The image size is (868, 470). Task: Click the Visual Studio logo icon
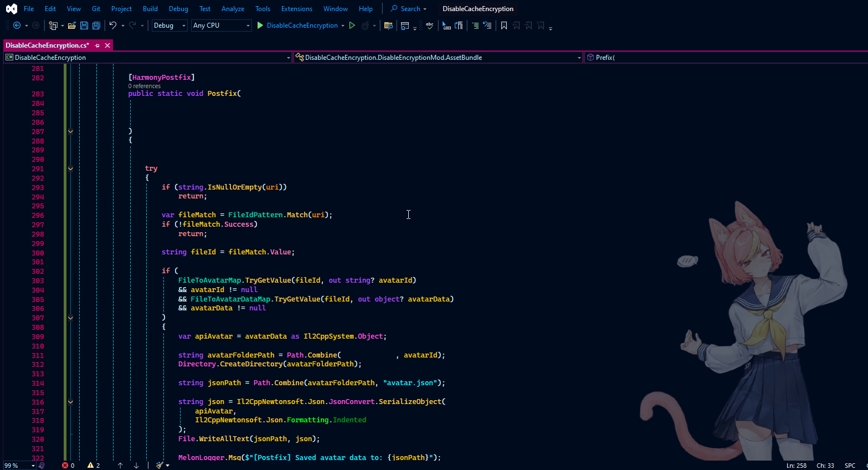coord(11,9)
